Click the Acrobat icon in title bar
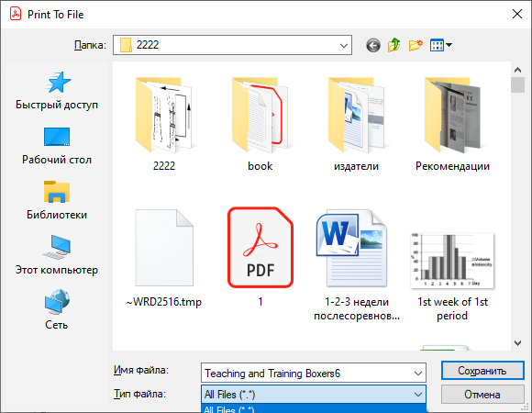This screenshot has height=413, width=532. pyautogui.click(x=16, y=15)
